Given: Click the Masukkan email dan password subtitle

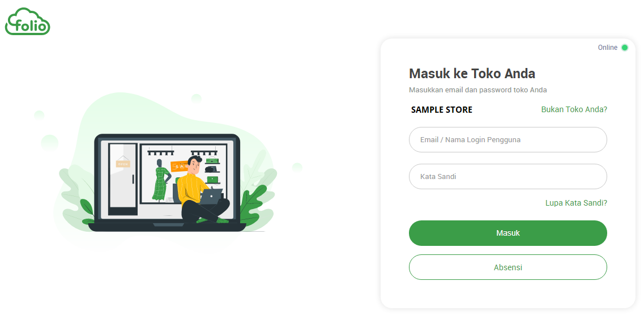Looking at the screenshot, I should point(477,90).
